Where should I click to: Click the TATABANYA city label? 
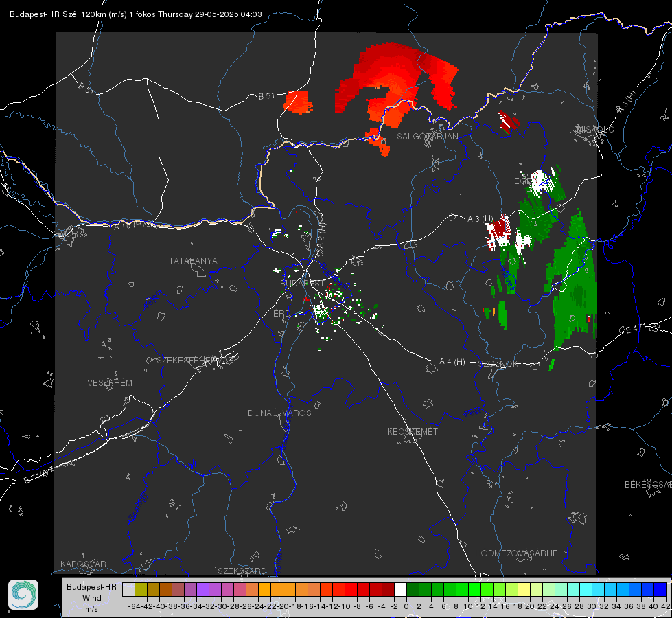(193, 261)
